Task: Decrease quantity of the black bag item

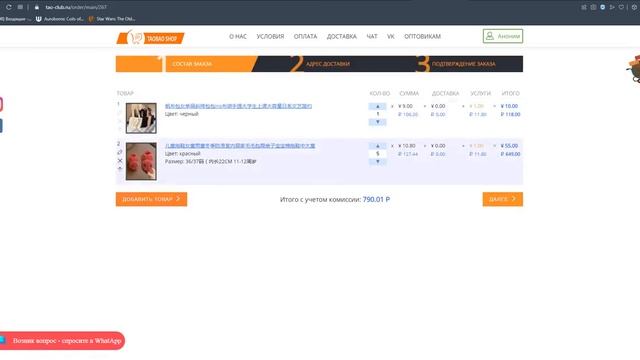Action: pyautogui.click(x=378, y=122)
